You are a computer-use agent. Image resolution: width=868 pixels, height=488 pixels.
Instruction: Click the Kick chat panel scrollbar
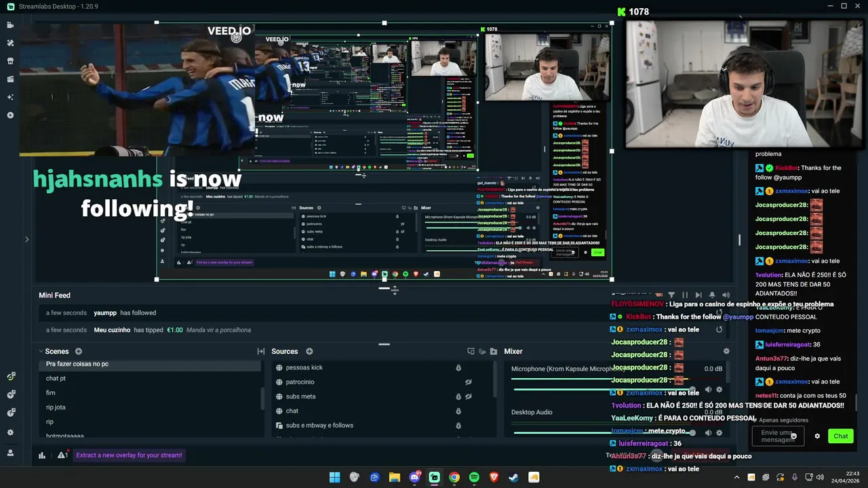855,403
